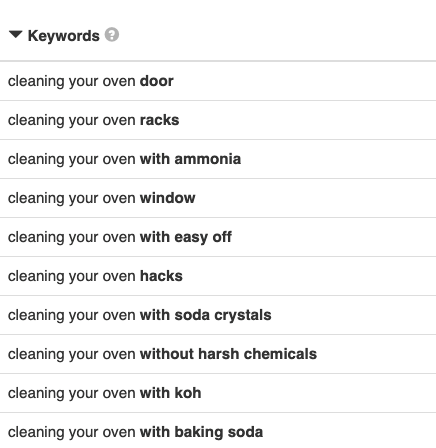Click the bold word 'window'
Viewport: 436px width, 448px height.
click(168, 198)
